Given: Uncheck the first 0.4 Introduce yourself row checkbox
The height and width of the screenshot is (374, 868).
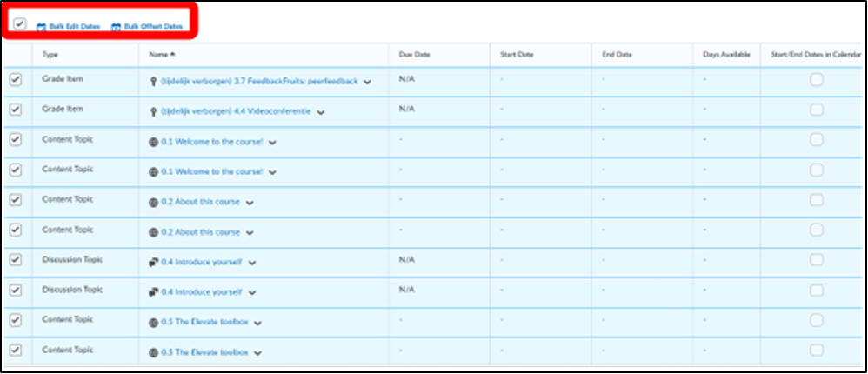Looking at the screenshot, I should point(16,260).
